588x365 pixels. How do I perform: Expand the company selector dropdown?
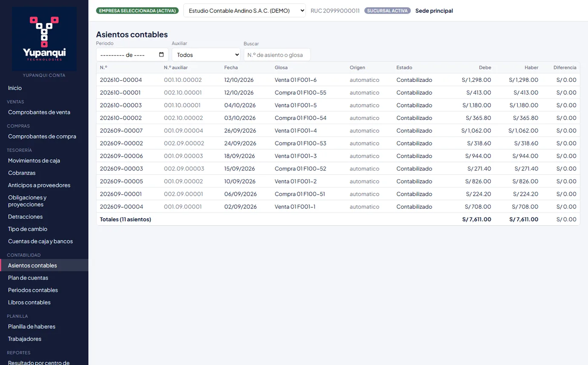(245, 11)
